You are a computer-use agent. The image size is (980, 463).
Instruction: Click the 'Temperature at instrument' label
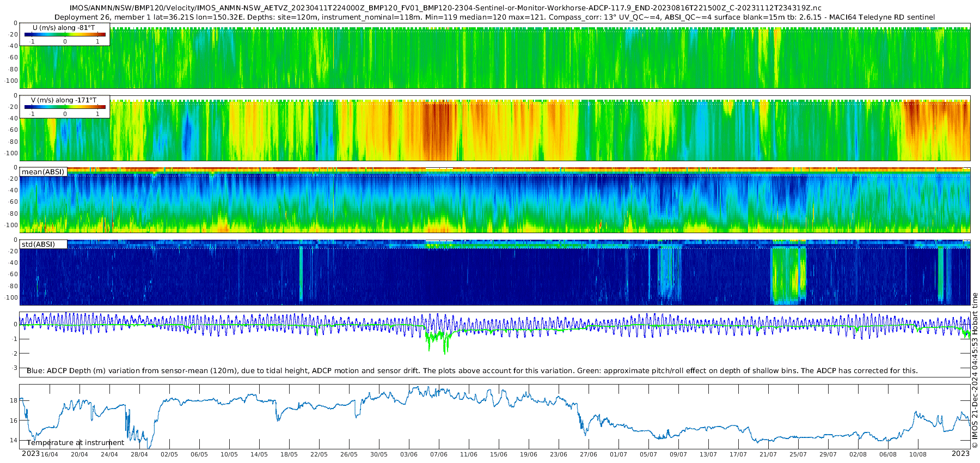[x=76, y=442]
